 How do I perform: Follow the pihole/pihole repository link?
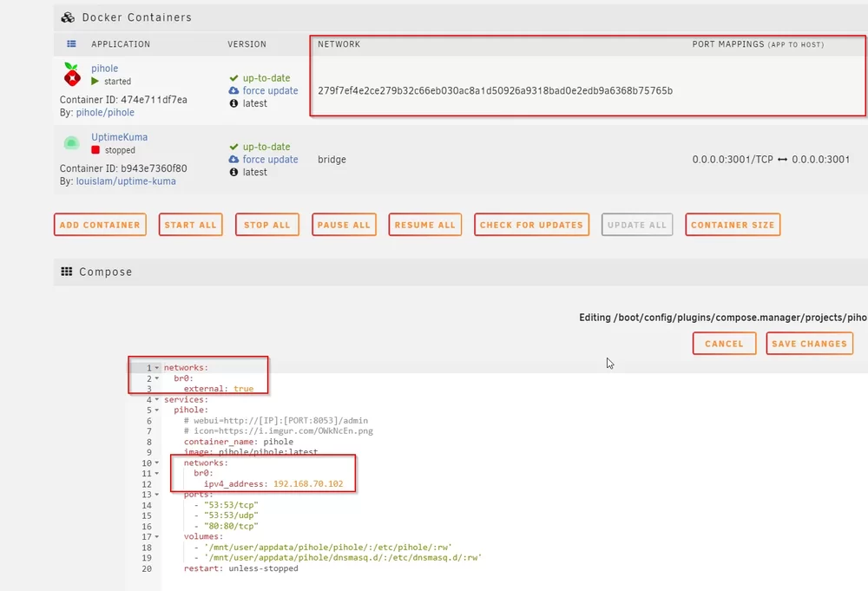105,112
